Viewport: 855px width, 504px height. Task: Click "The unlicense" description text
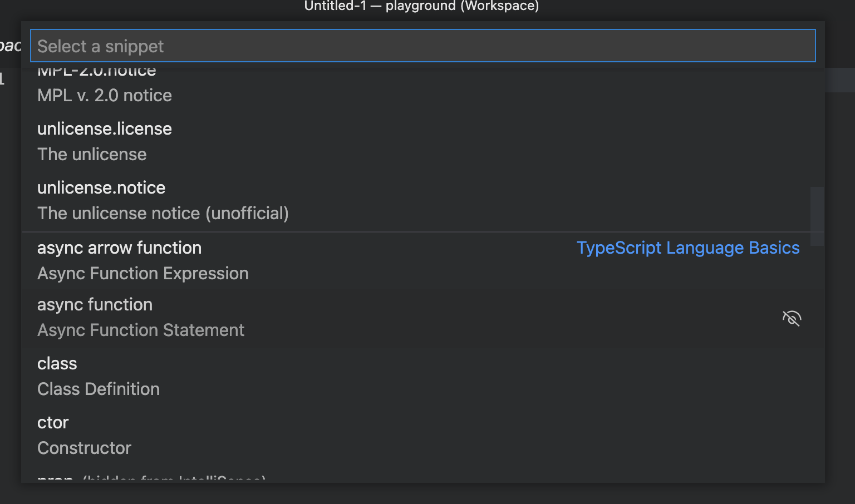(91, 154)
